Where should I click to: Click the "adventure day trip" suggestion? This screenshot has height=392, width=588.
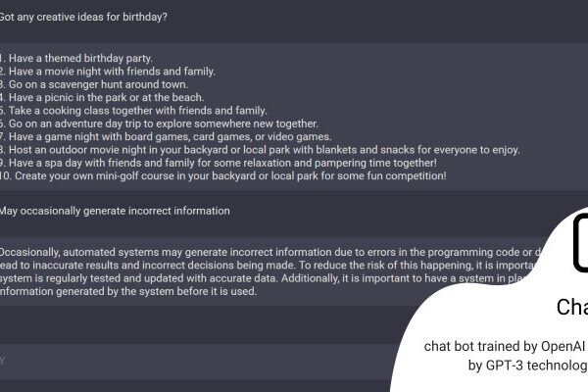click(x=159, y=124)
